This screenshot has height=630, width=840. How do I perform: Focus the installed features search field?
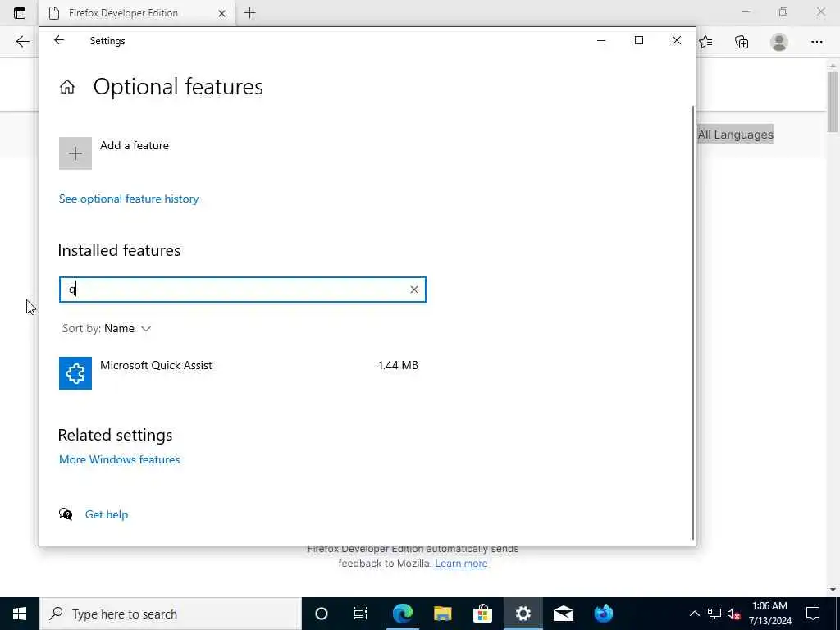pyautogui.click(x=243, y=290)
